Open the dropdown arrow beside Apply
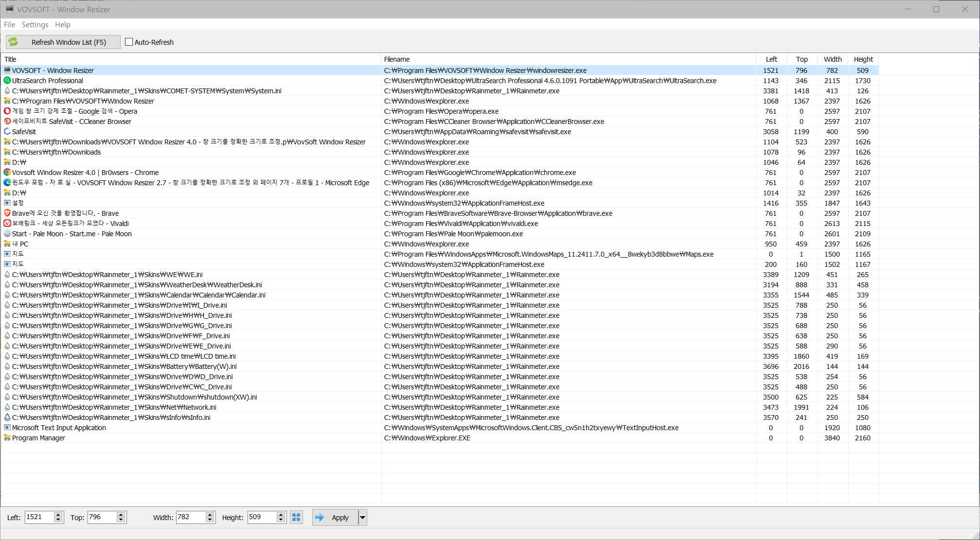 point(362,518)
